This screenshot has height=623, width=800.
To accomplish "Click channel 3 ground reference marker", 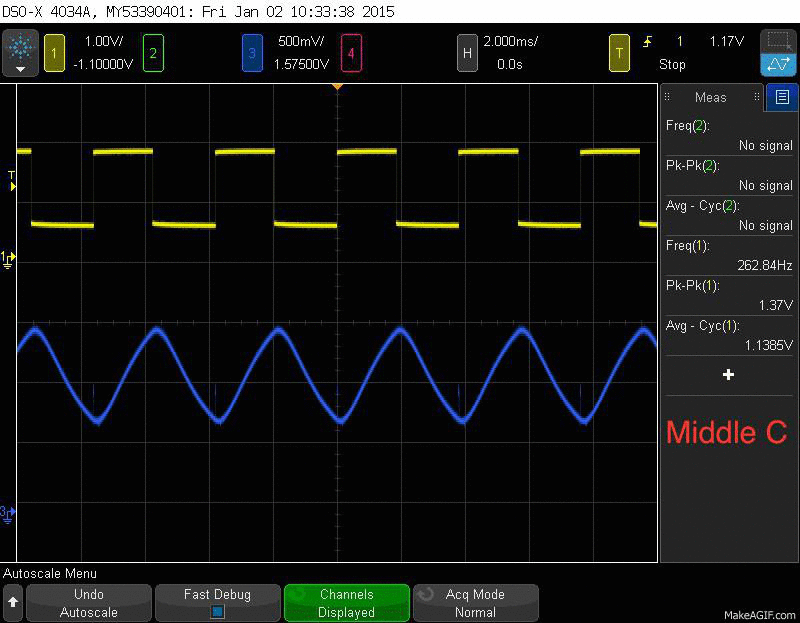I will click(8, 514).
